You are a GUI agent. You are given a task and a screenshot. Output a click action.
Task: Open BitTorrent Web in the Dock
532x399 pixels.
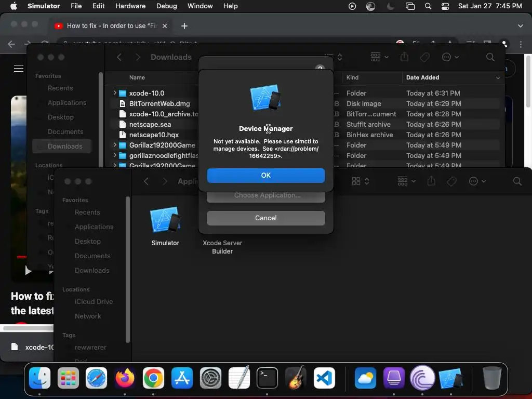[422, 378]
